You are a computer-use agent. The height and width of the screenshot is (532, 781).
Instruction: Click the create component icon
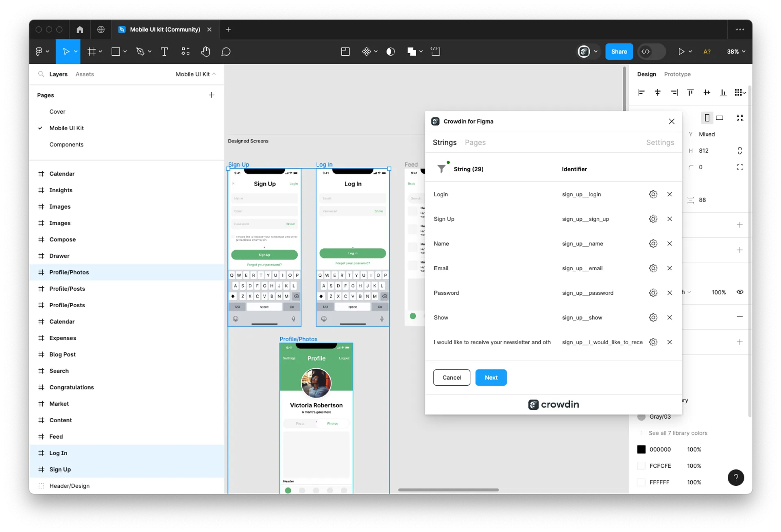367,51
